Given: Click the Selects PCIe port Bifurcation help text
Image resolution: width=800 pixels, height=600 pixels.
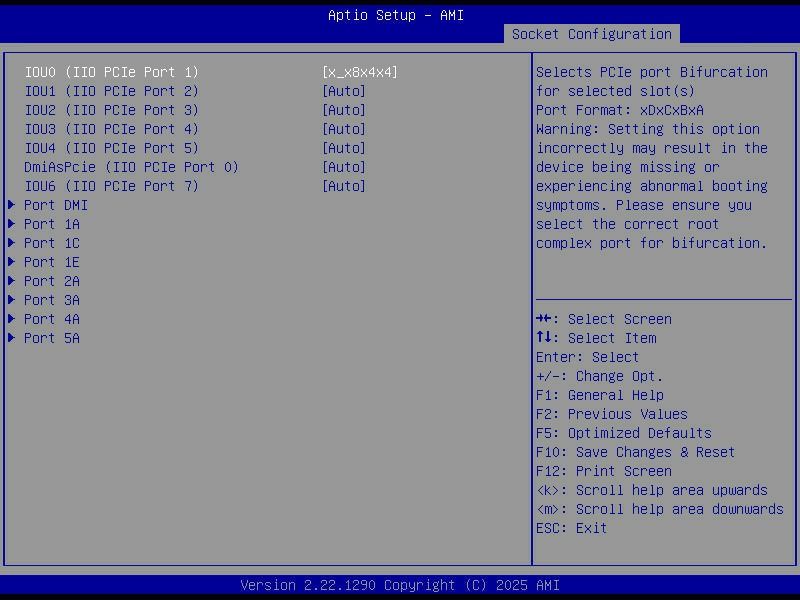Looking at the screenshot, I should pyautogui.click(x=652, y=72).
